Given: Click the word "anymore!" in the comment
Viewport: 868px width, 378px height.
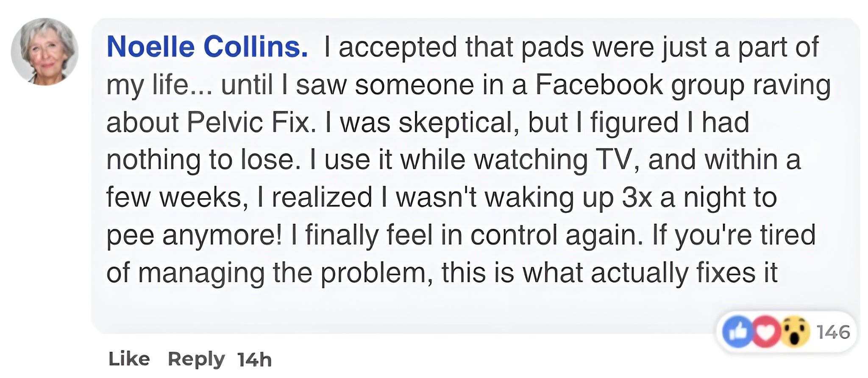Looking at the screenshot, I should tap(222, 235).
